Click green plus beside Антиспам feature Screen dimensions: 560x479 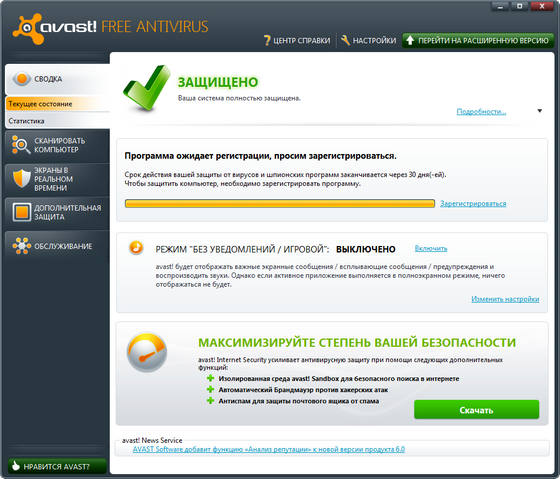[210, 401]
